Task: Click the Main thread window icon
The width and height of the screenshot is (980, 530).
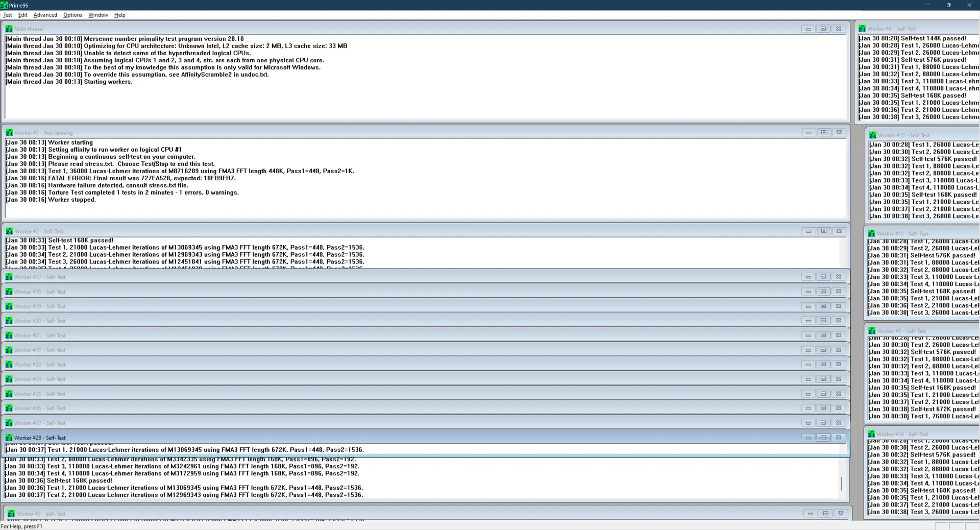Action: point(9,29)
